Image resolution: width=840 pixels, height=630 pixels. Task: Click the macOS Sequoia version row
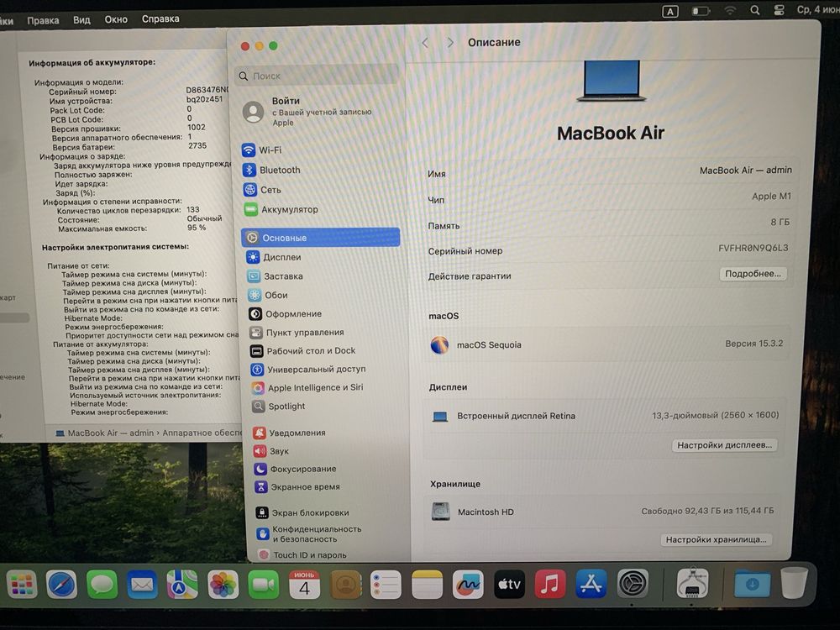(x=606, y=344)
